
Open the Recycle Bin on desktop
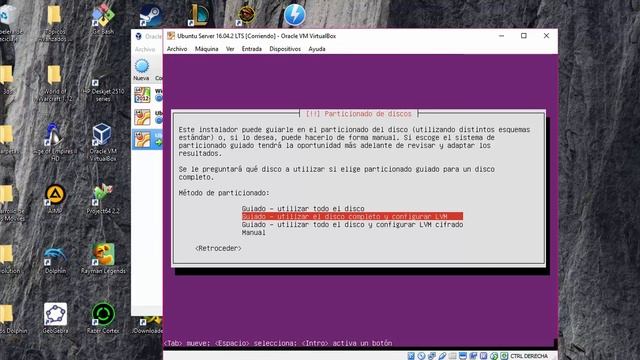[9, 23]
